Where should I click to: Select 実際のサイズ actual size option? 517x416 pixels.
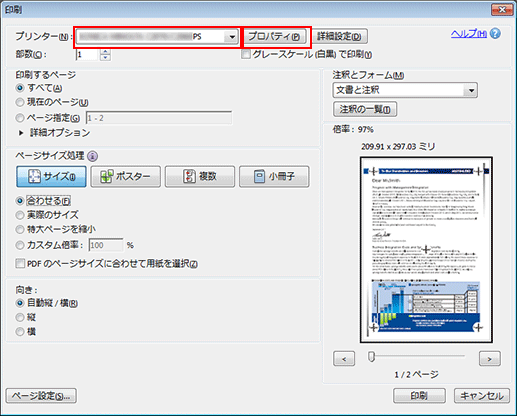point(20,215)
